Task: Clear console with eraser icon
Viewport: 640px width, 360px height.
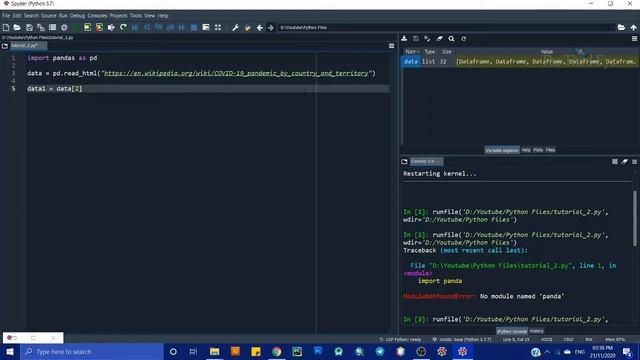Action: 624,162
